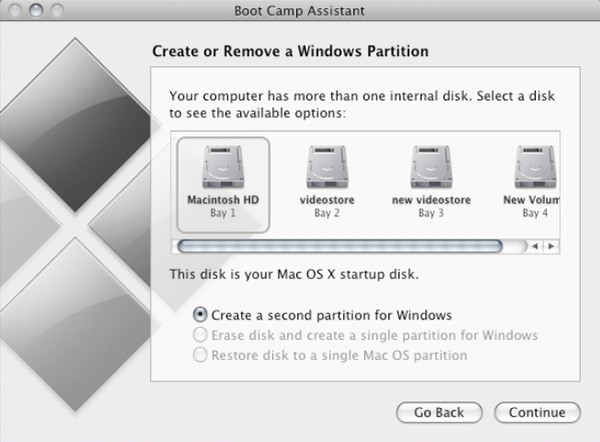Select the videostore disk in Bay 2
This screenshot has width=600, height=442.
(327, 167)
